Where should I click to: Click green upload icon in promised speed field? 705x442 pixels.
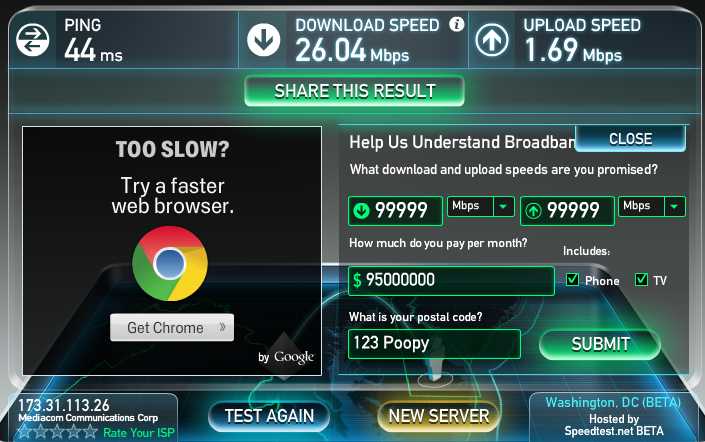click(x=533, y=211)
